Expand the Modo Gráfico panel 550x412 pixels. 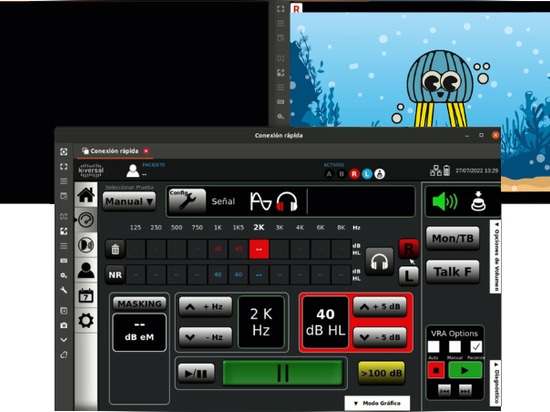coord(377,403)
